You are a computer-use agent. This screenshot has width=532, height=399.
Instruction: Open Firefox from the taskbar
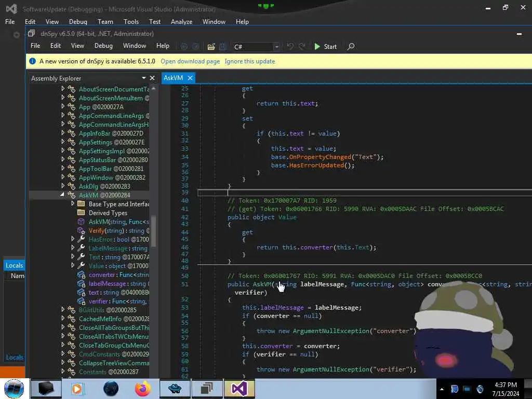point(143,389)
